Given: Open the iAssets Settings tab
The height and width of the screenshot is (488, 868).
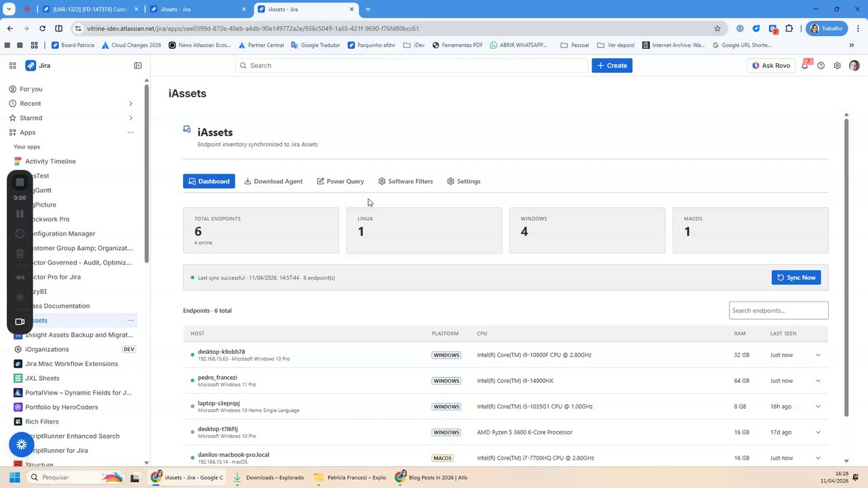Looking at the screenshot, I should [x=464, y=182].
